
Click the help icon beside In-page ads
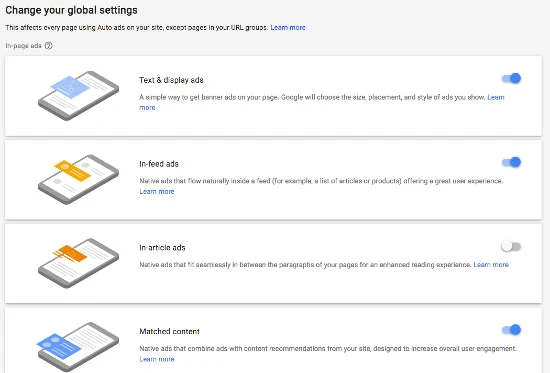(x=49, y=46)
